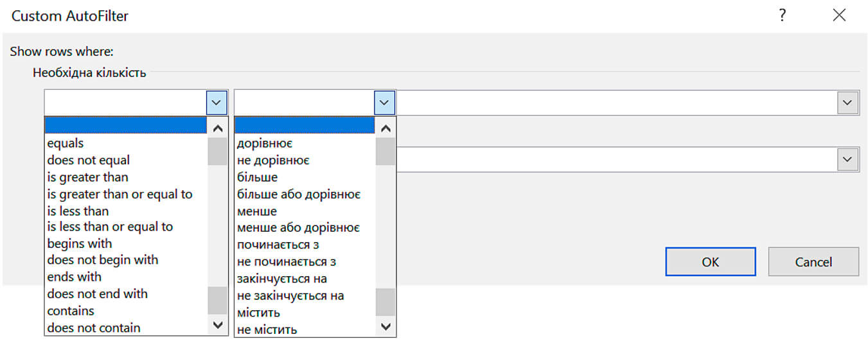Select 'does not begin with' option

pyautogui.click(x=102, y=260)
